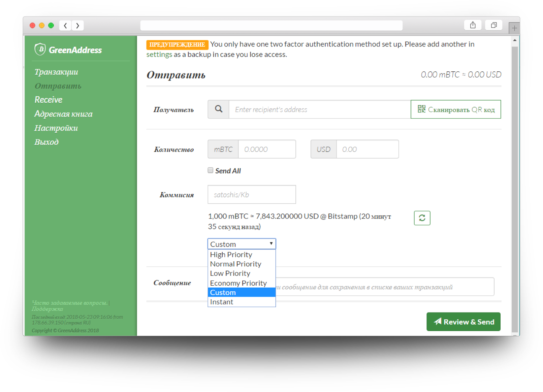Open Адресная книга in the sidebar
The width and height of the screenshot is (543, 392).
click(63, 114)
